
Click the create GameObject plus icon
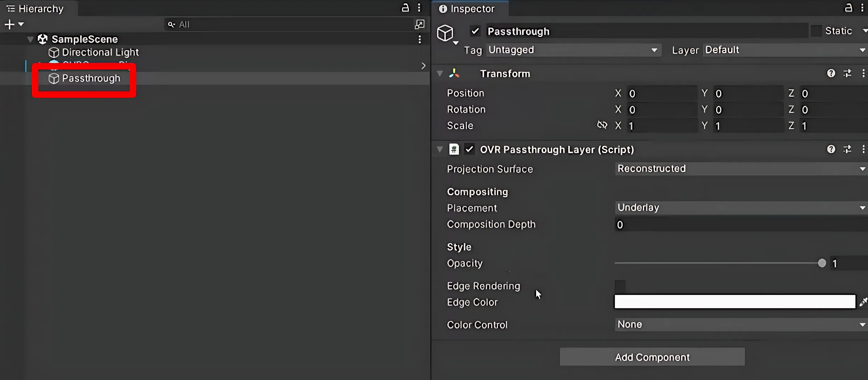[x=9, y=24]
